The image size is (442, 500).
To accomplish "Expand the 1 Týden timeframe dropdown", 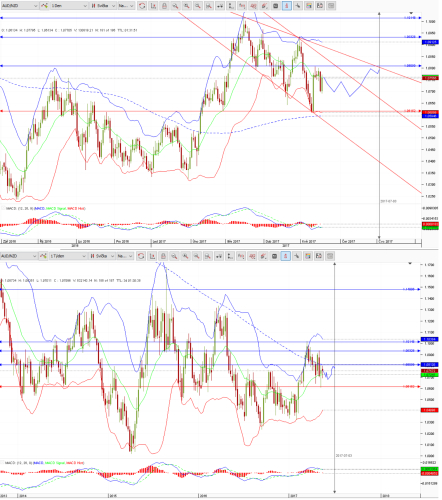I will pos(68,256).
